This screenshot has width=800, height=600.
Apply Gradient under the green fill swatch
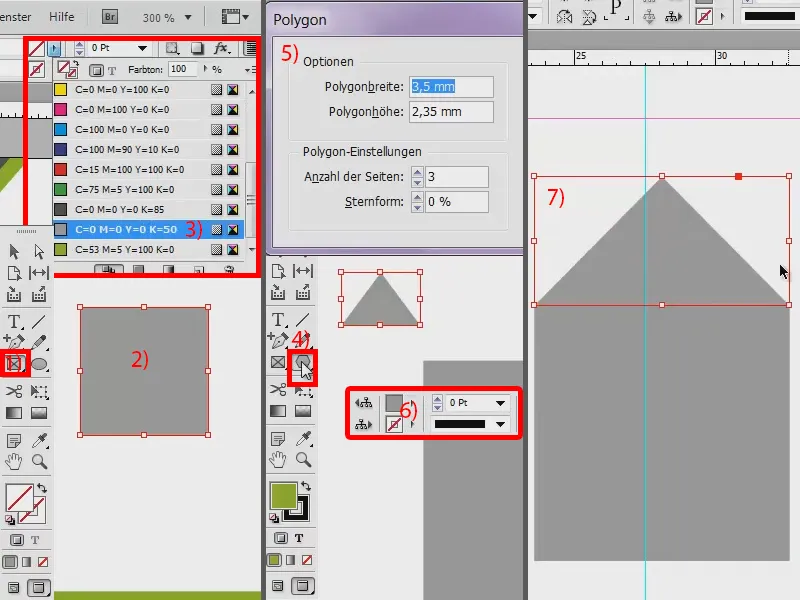[291, 560]
